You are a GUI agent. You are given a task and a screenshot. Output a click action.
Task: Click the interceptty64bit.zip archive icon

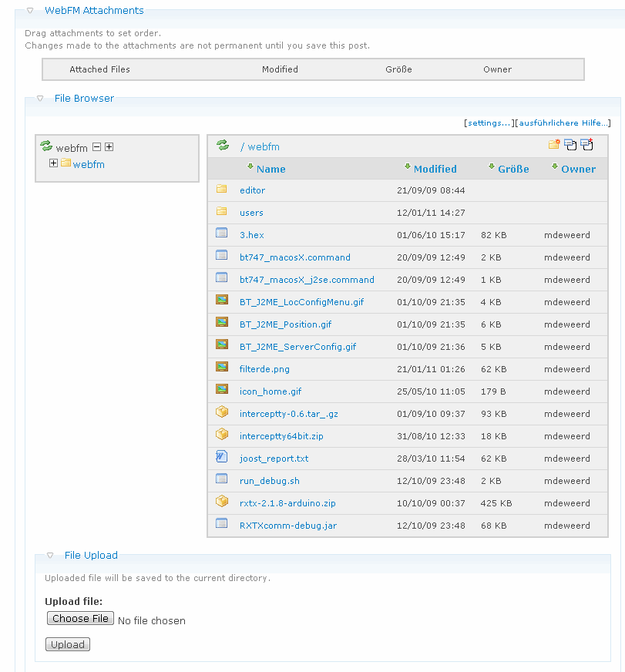click(222, 435)
